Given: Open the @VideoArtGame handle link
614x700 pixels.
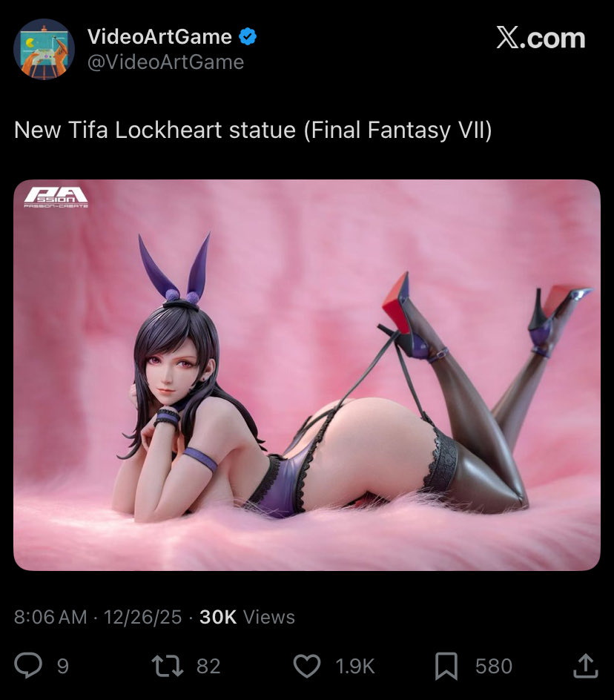Looking at the screenshot, I should (165, 62).
